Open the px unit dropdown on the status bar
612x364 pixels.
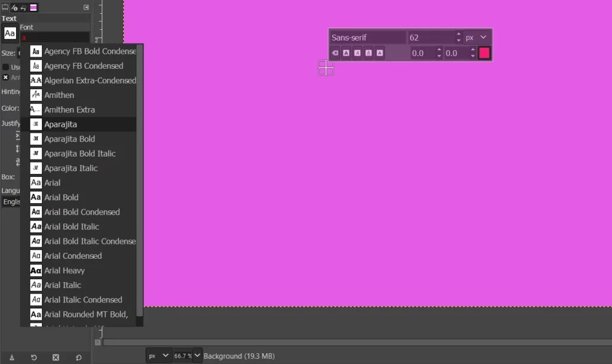tap(158, 355)
